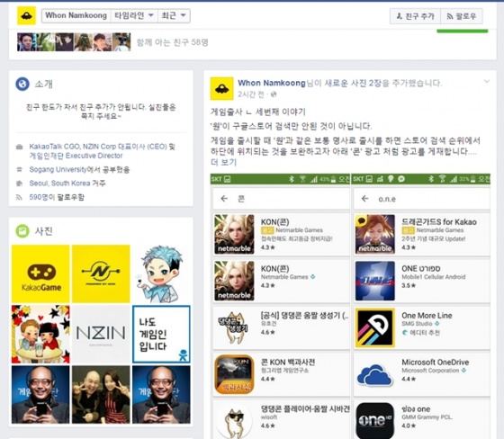Open the second KON(콘) Netmarble Games icon
This screenshot has height=439, width=504.
[x=234, y=281]
